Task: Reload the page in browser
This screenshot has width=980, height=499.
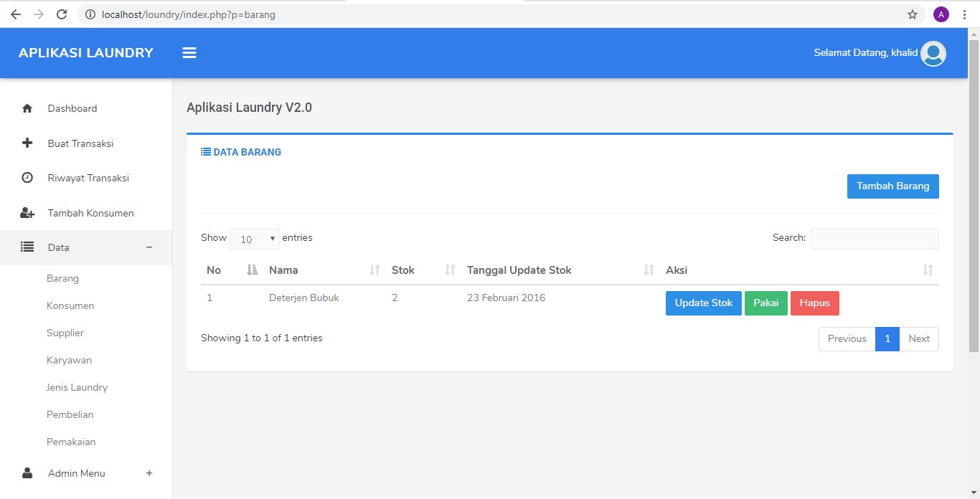Action: 62,14
